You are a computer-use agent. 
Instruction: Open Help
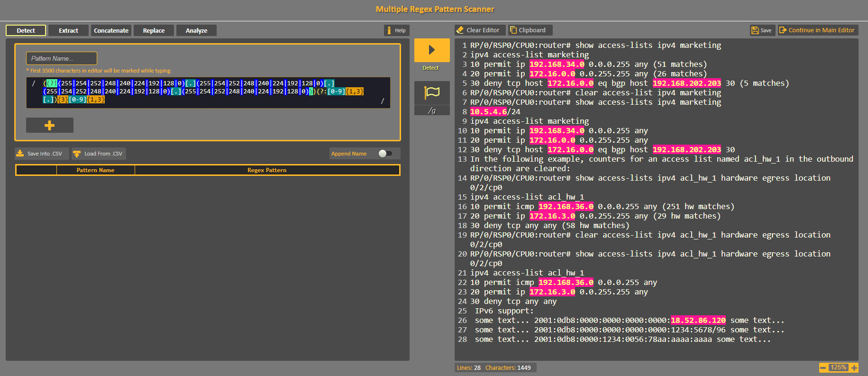396,30
